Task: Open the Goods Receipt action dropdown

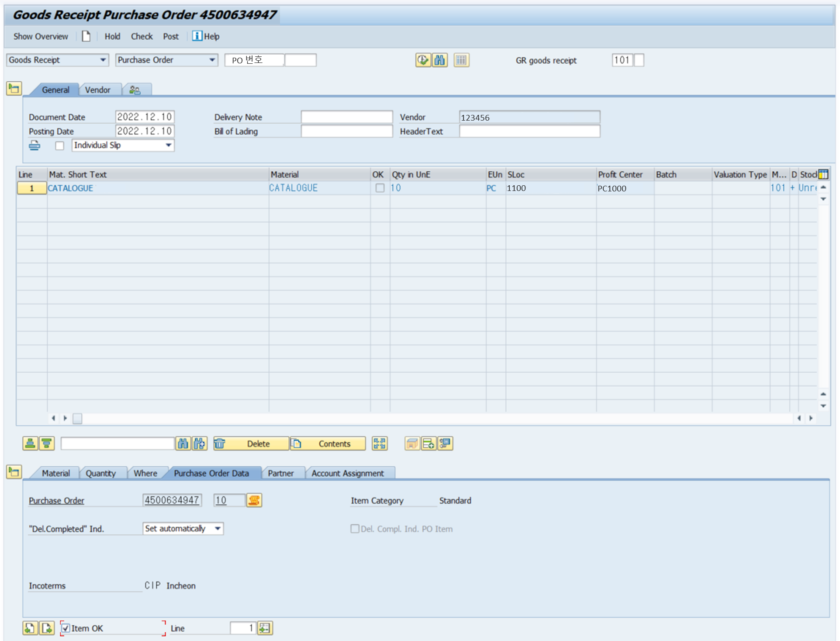Action: point(103,60)
